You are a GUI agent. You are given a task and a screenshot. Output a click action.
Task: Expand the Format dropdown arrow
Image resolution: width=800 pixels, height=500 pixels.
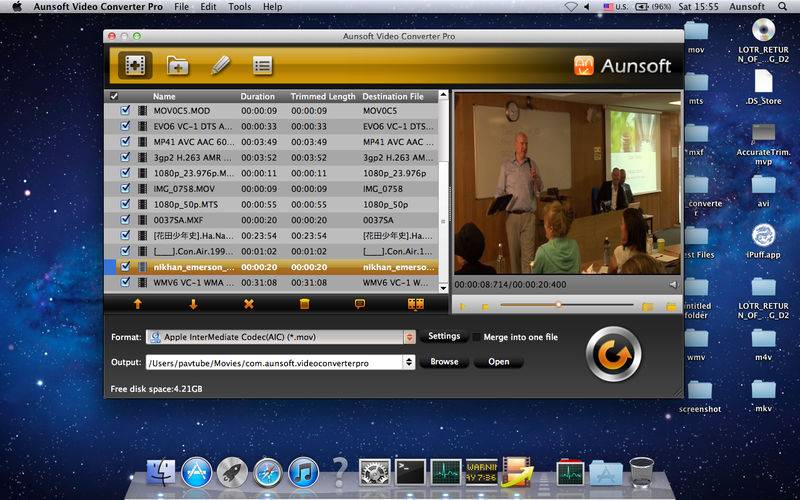click(x=409, y=337)
